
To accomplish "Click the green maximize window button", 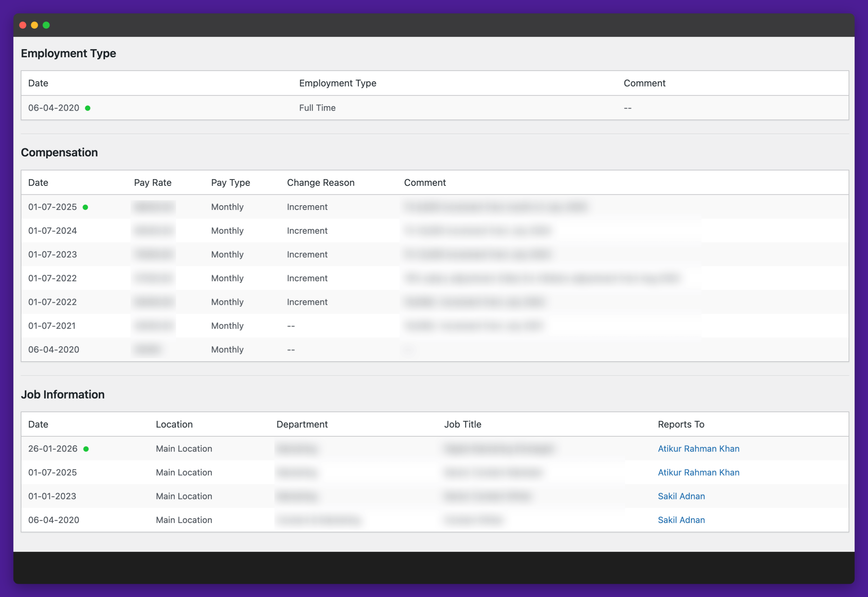I will (x=46, y=25).
